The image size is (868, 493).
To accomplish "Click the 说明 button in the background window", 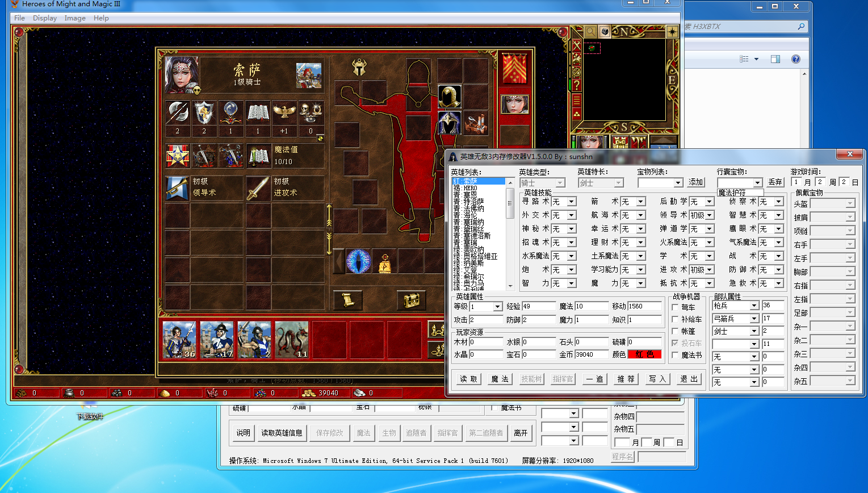I will (243, 433).
